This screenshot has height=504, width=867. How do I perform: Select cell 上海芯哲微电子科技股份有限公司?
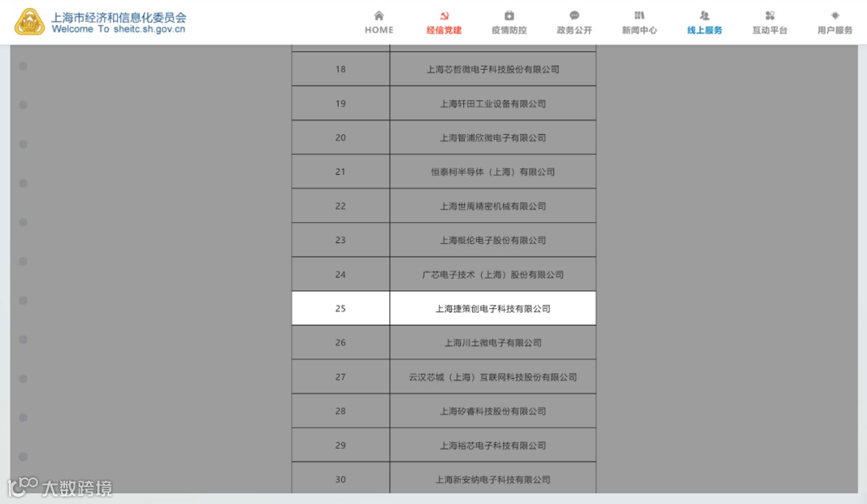[493, 69]
